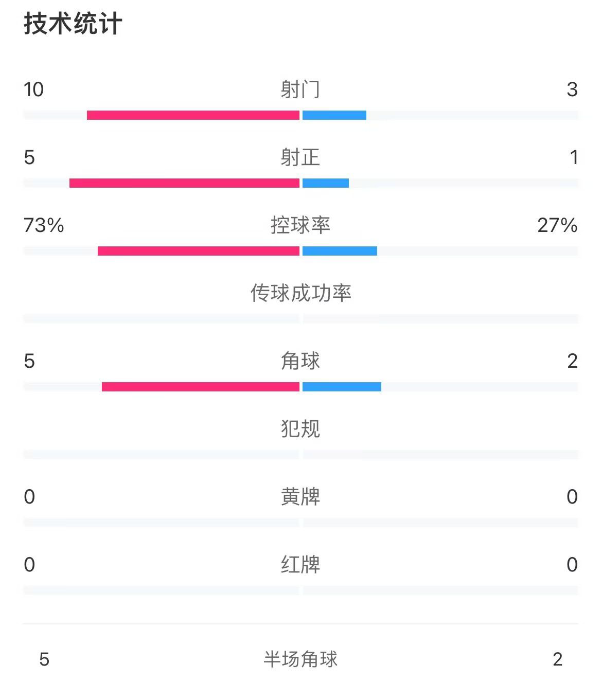Click the 角球 stat label
The image size is (602, 700).
[300, 361]
